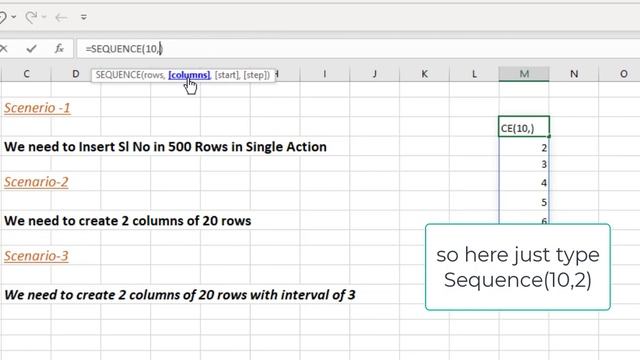Click the 'Scenario-3' heading cell

(36, 256)
